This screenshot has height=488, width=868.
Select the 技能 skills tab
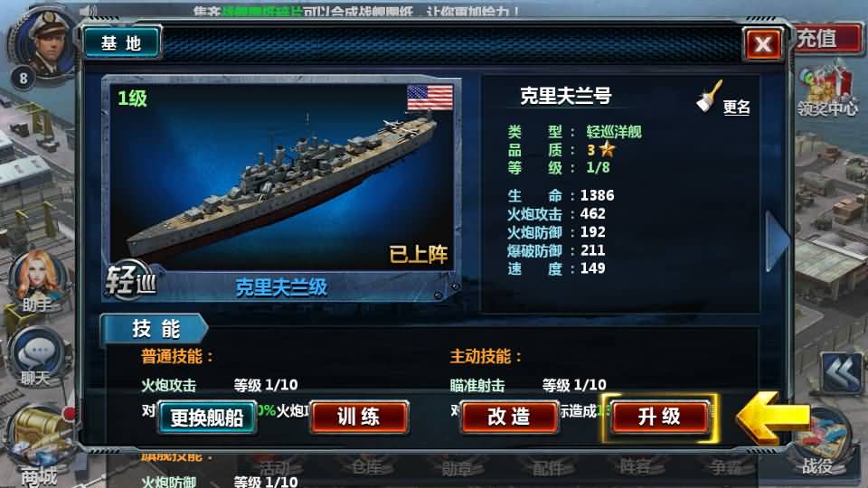click(x=154, y=329)
